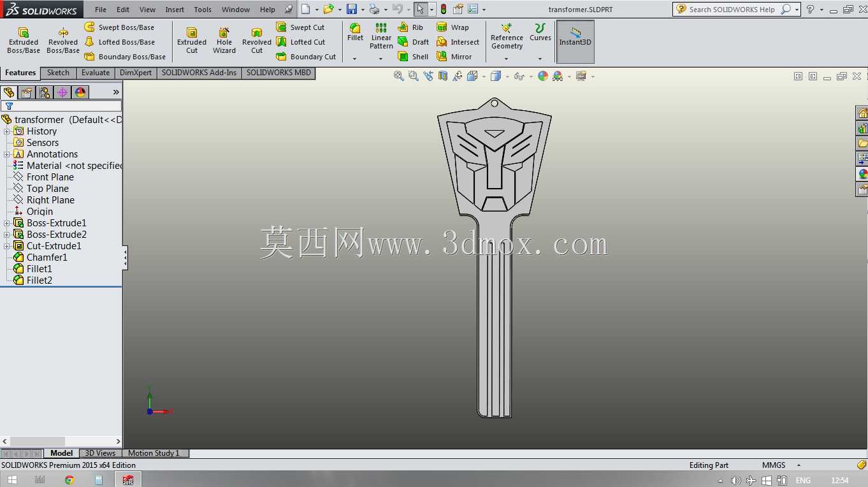Image resolution: width=868 pixels, height=487 pixels.
Task: Pick the Lofted Cut tool
Action: [x=300, y=42]
